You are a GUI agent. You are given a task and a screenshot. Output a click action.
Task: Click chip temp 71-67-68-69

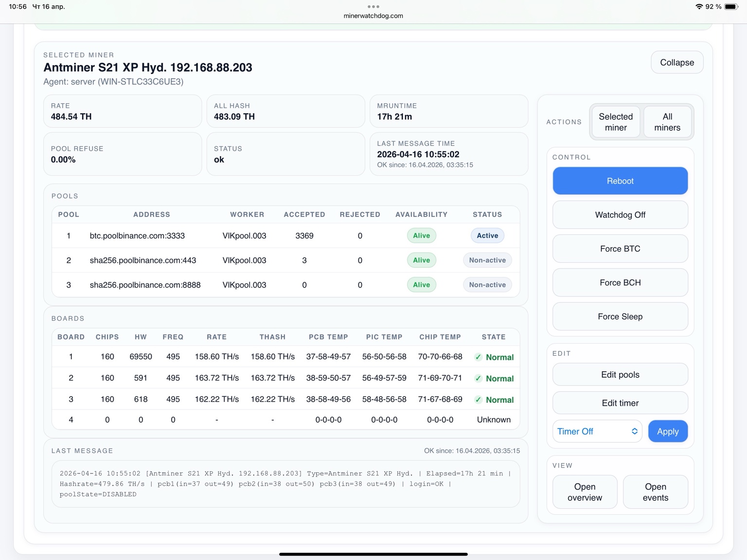[x=440, y=399]
